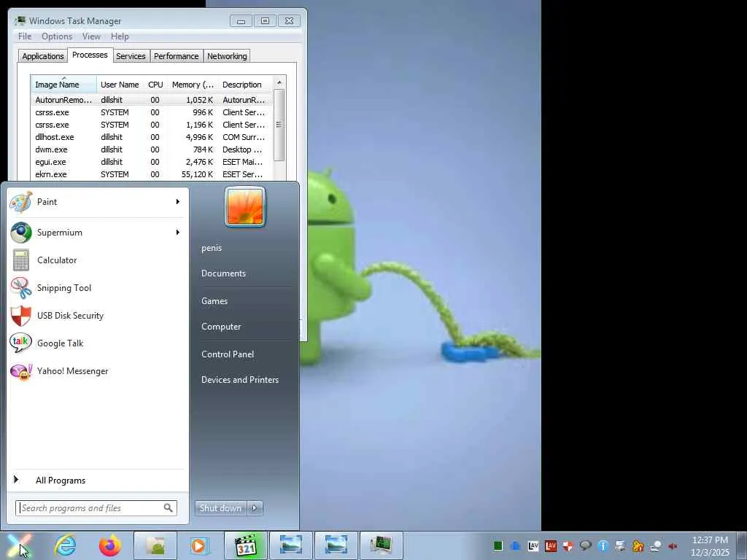747x560 pixels.
Task: Launch Supermium browser from Start menu
Action: (x=97, y=233)
